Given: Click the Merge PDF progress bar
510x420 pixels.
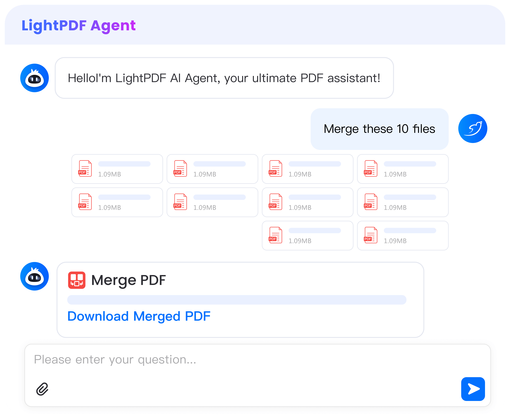Looking at the screenshot, I should point(237,300).
